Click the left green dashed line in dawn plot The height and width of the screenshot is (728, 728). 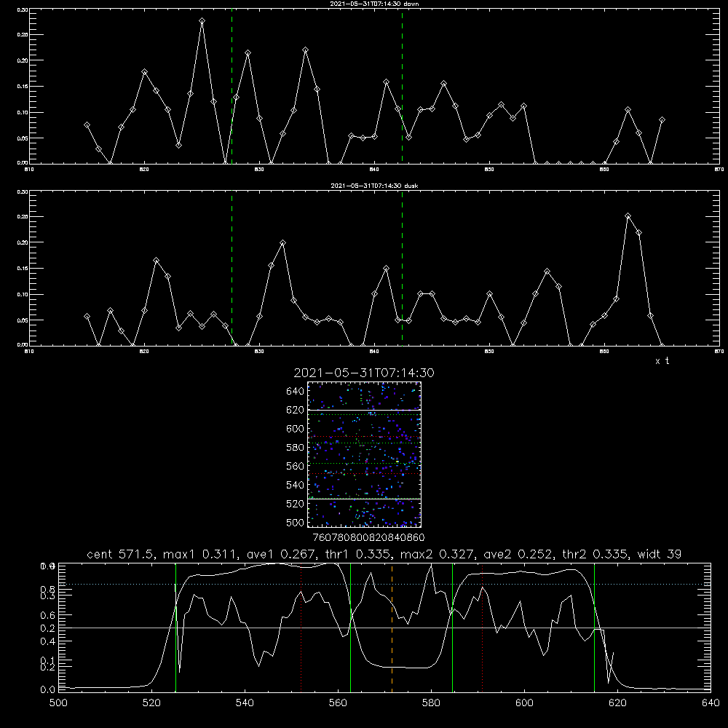(232, 87)
